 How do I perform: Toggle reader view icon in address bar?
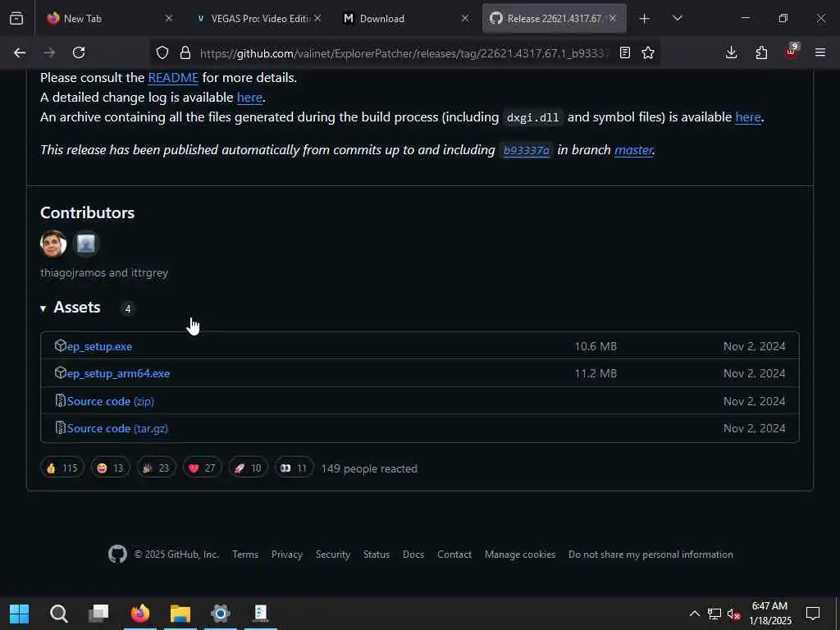(x=624, y=52)
